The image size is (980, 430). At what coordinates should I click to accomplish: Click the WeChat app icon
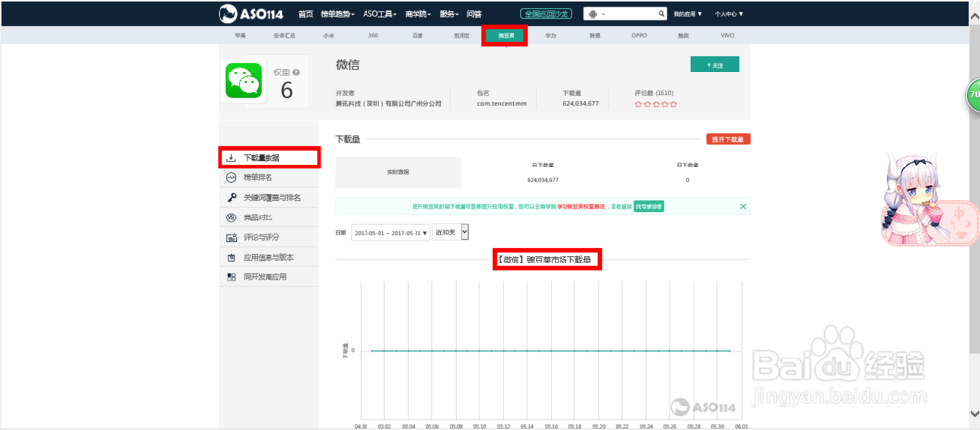point(243,81)
